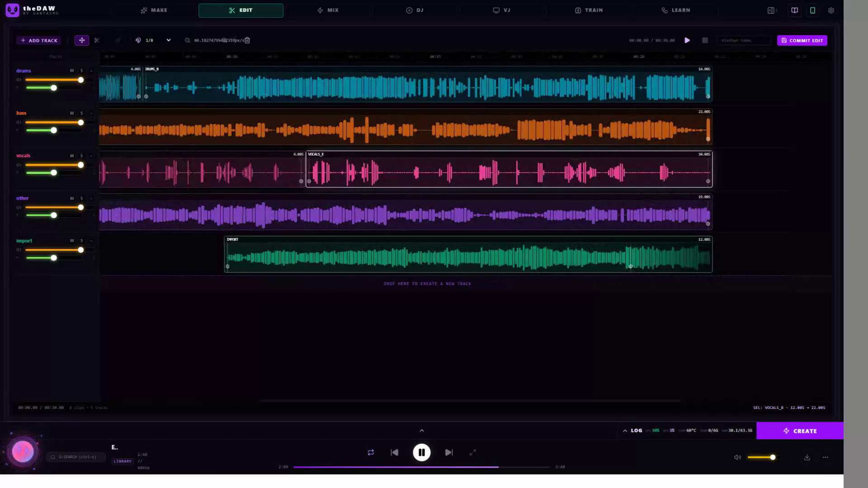This screenshot has height=488, width=868.
Task: Open the DJ tab
Action: coord(415,10)
